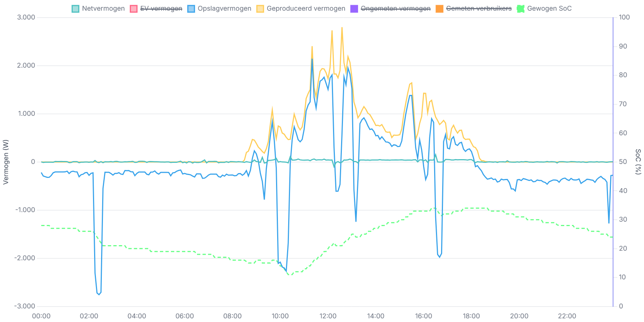Click the orange Gemeten verbruikers swatch
The image size is (644, 322).
point(439,9)
